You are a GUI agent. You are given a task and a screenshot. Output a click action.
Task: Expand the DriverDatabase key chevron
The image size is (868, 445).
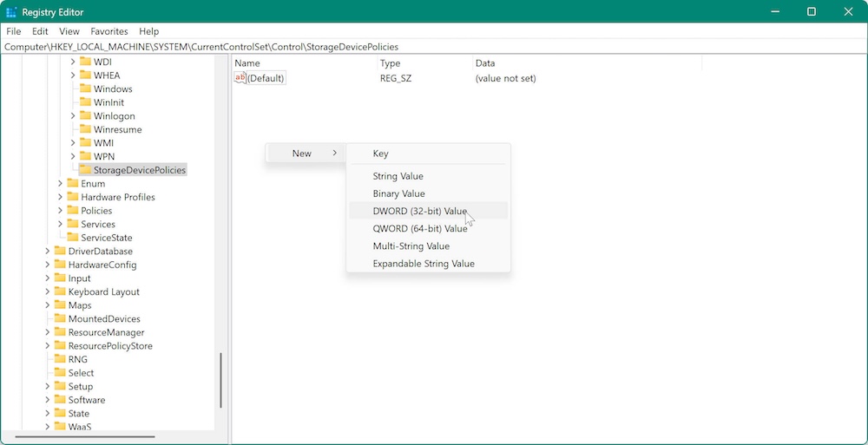pos(48,252)
